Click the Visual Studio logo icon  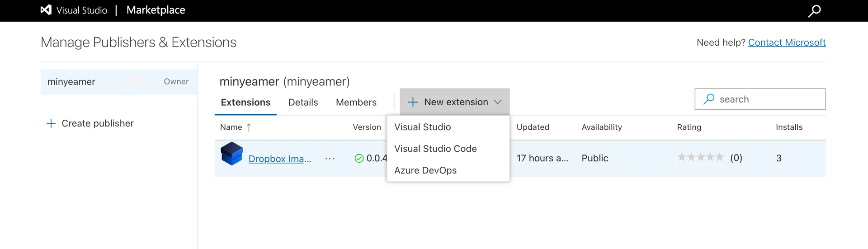point(46,10)
